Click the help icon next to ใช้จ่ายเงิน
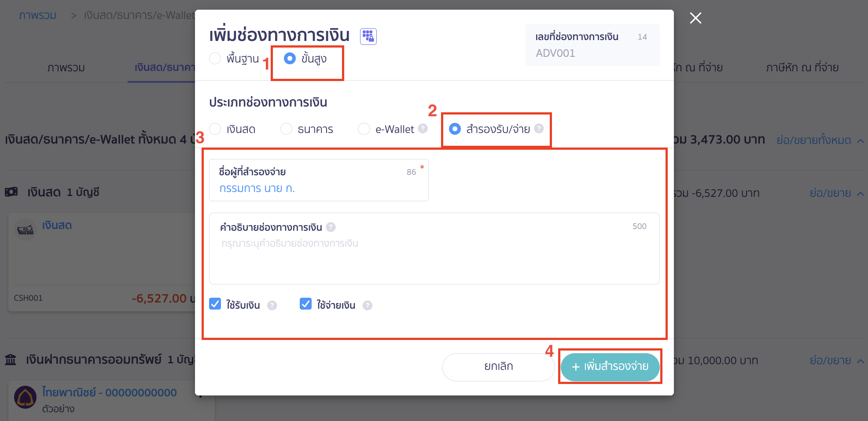This screenshot has height=421, width=868. point(368,305)
